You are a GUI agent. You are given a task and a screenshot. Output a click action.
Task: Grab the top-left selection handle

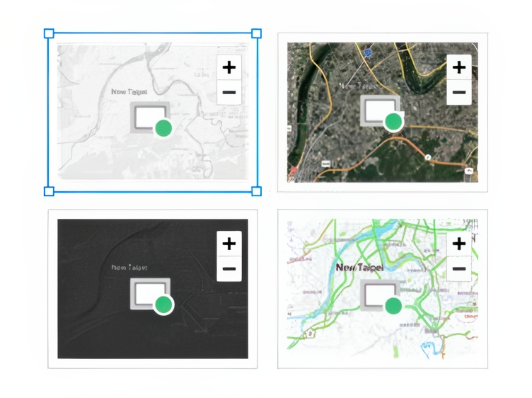(49, 33)
